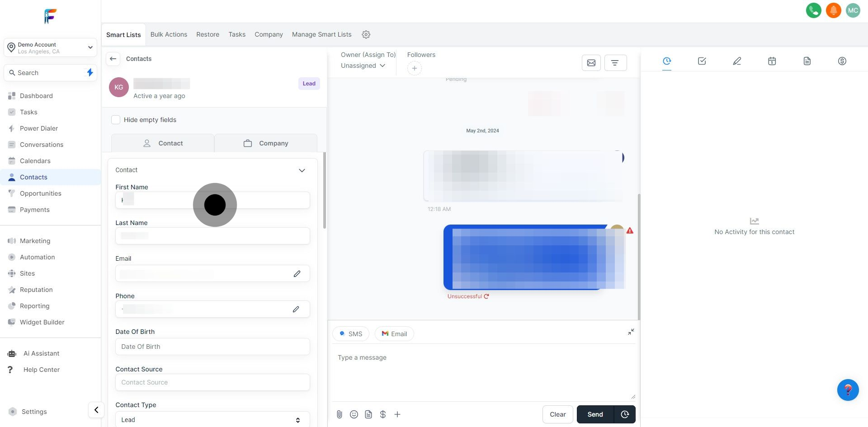Viewport: 868px width, 427px height.
Task: Collapse the Contact section chevron
Action: [302, 170]
